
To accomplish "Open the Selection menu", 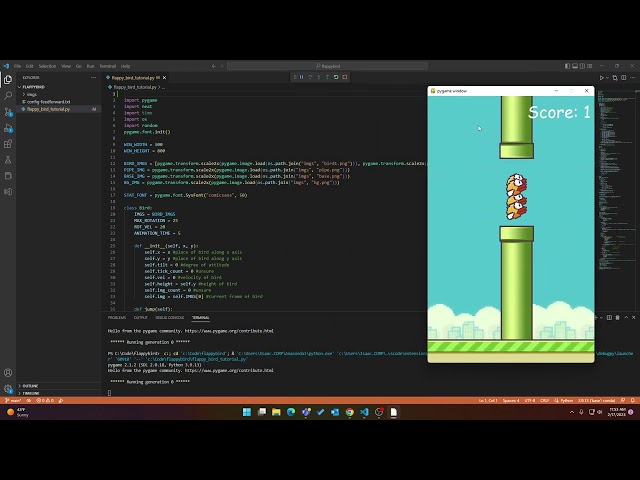I will click(47, 66).
